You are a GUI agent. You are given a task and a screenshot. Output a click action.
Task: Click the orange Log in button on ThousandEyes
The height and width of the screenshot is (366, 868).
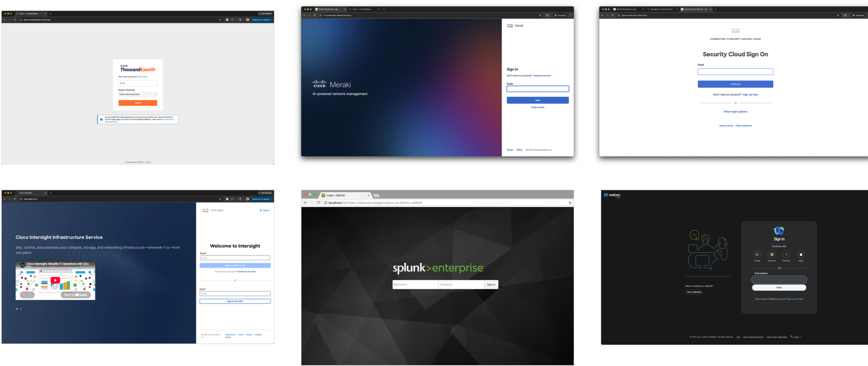pos(137,103)
